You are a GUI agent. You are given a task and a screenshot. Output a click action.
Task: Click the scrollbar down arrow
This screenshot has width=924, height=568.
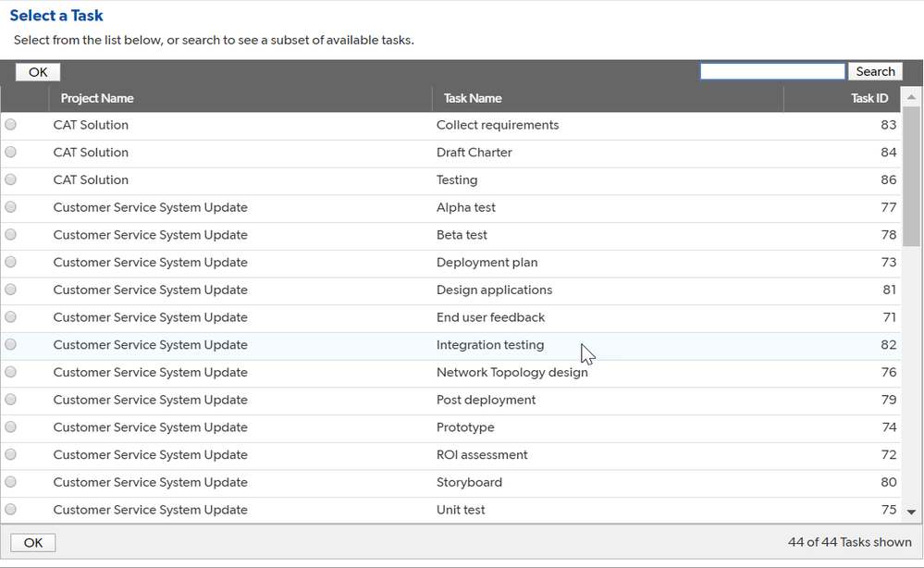pos(911,512)
